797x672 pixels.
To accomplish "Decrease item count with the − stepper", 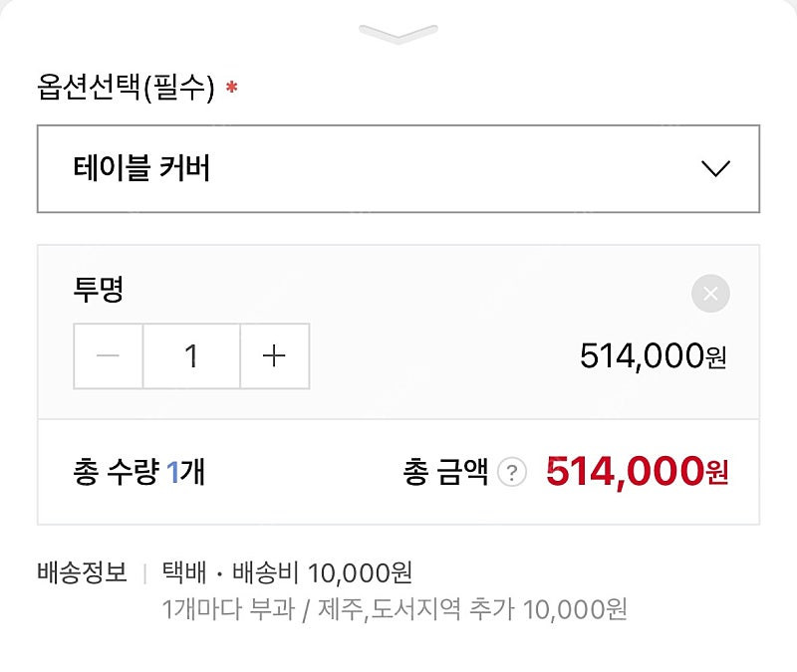I will tap(108, 355).
